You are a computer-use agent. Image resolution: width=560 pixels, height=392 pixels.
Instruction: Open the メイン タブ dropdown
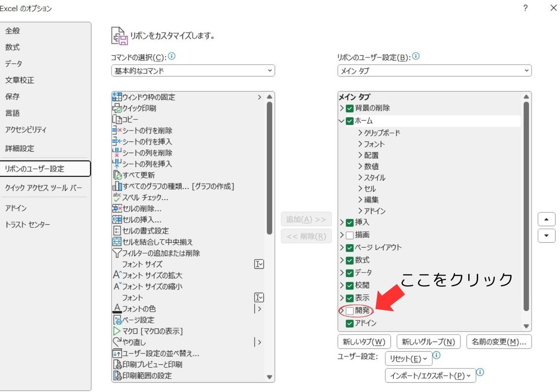434,70
